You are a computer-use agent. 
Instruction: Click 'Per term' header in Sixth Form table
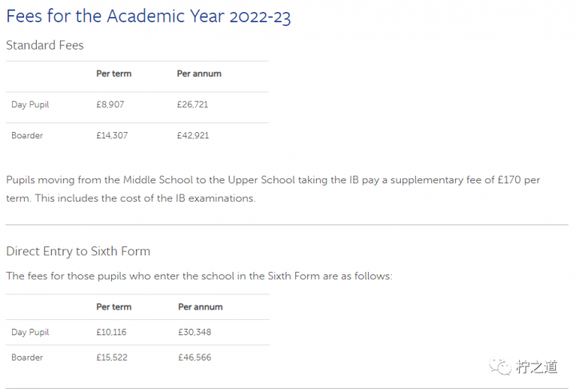[114, 306]
